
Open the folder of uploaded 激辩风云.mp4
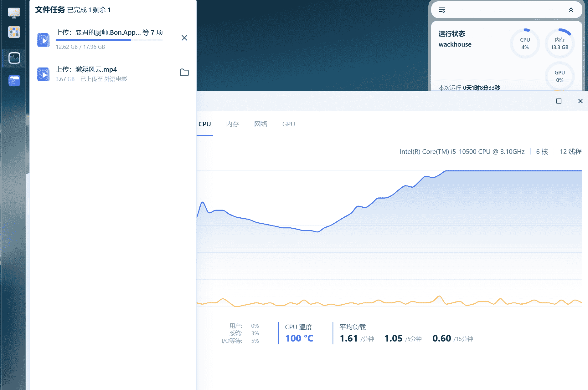click(x=184, y=73)
